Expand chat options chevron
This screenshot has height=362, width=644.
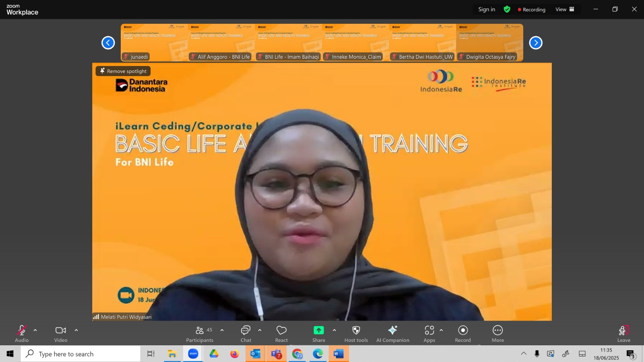[260, 330]
